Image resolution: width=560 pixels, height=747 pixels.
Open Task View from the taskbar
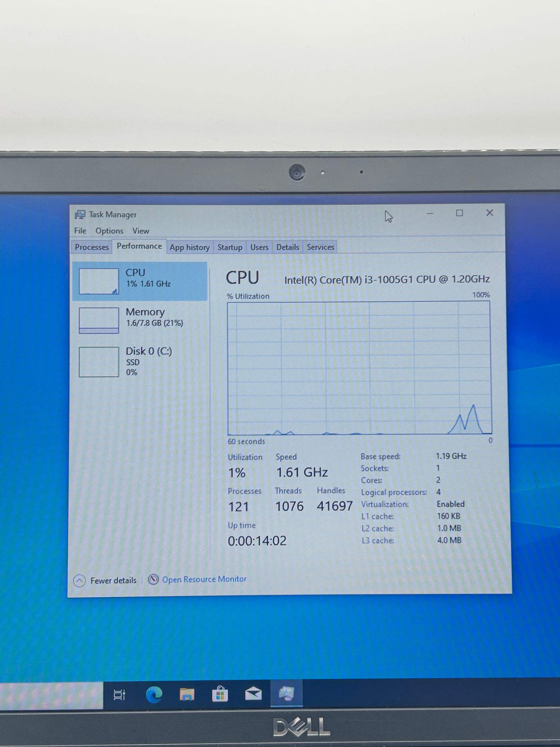[119, 695]
